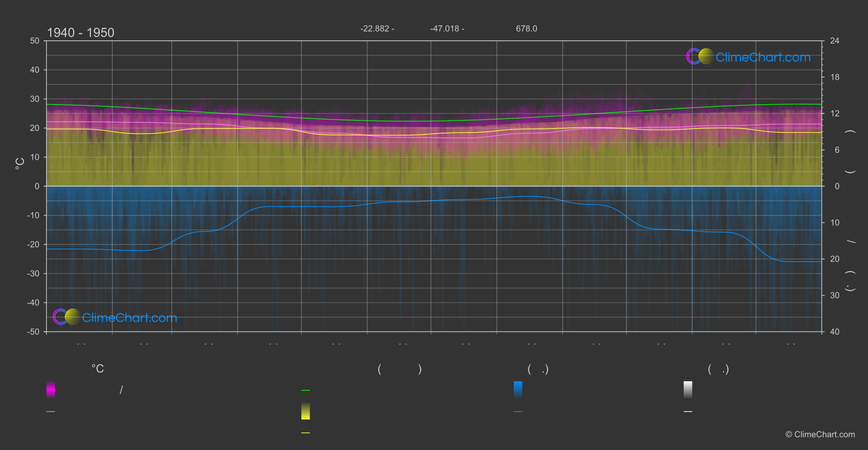The height and width of the screenshot is (450, 868).
Task: Click the magenta line legend marker
Action: [x=51, y=412]
